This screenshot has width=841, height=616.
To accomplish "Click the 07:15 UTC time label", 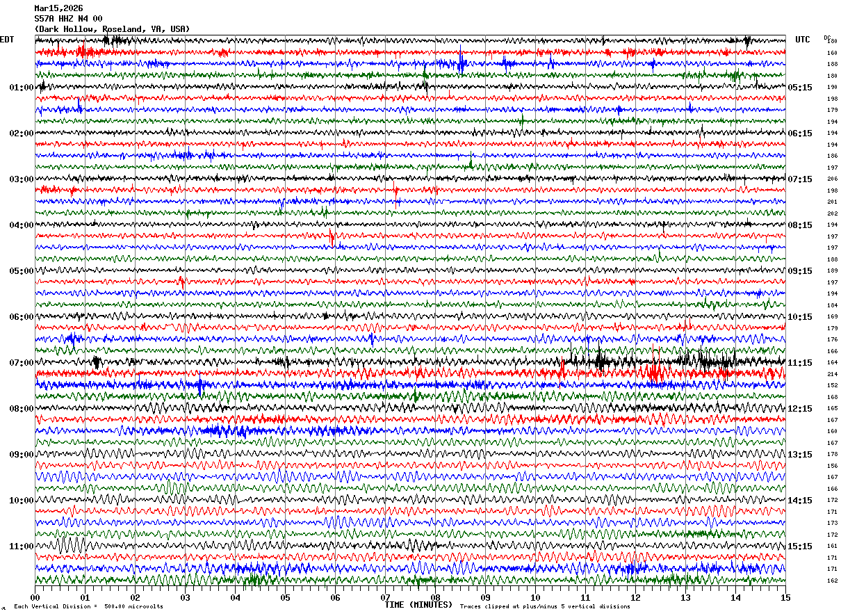I will click(x=800, y=179).
